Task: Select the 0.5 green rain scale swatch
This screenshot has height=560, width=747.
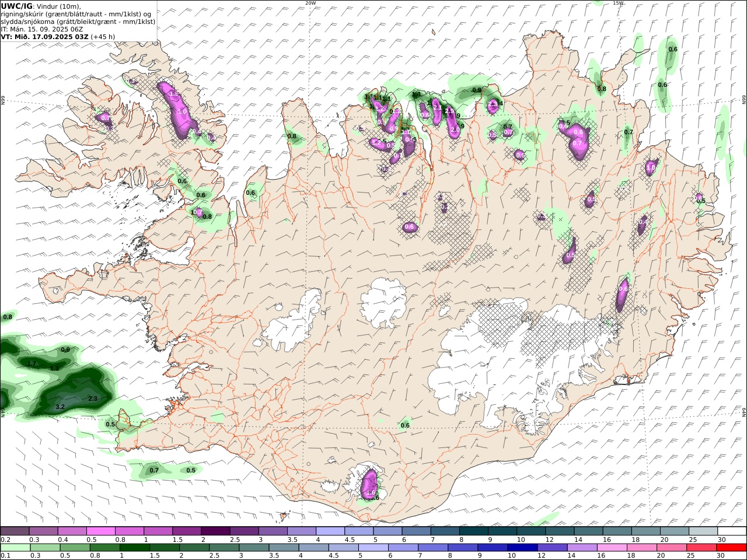Action: coord(75,548)
